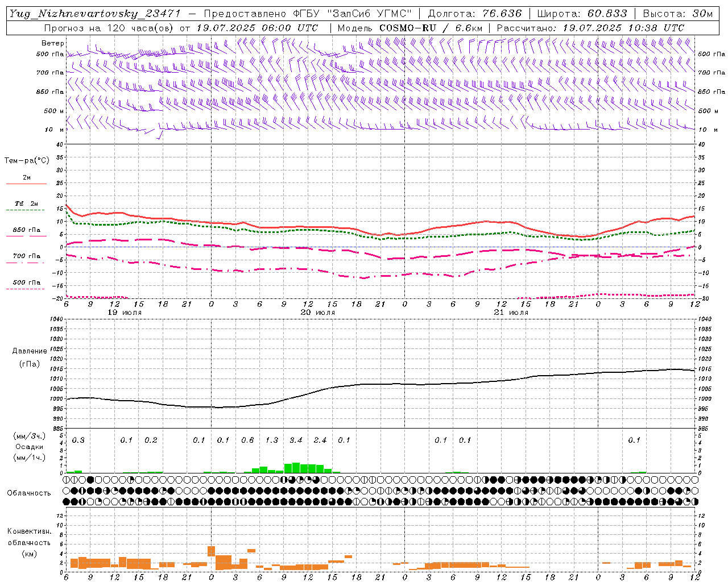Click the calculation time 19.07.2025 10:38 UTC

coord(623,28)
